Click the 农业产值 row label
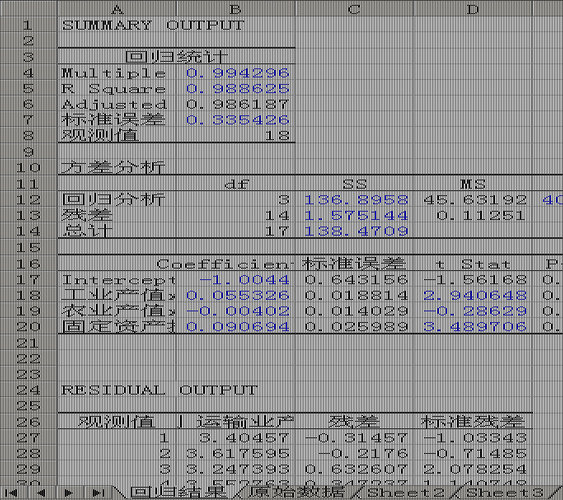 (x=118, y=311)
